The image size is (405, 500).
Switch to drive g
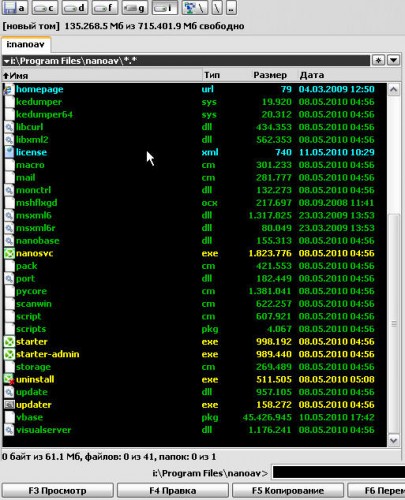point(135,8)
